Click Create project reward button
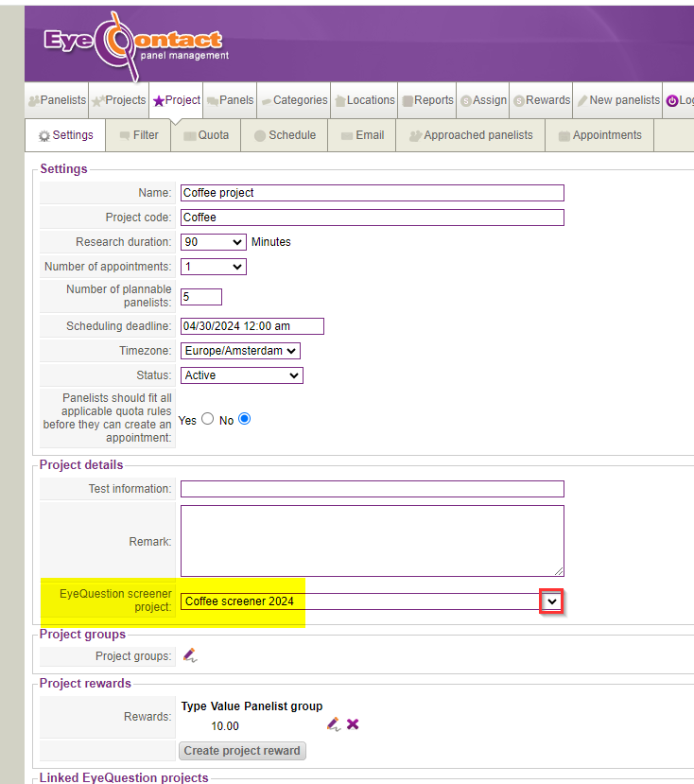Viewport: 694px width, 784px height. (242, 751)
